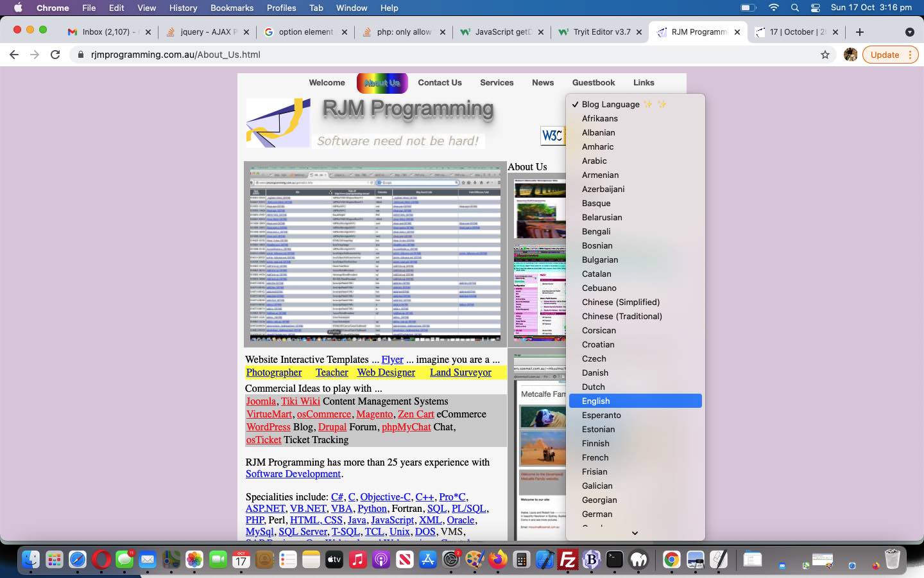The image size is (924, 578).
Task: Open the Services nav link
Action: pos(497,83)
